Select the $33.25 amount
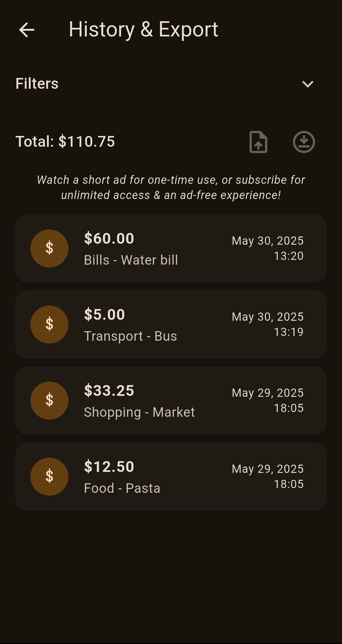The width and height of the screenshot is (342, 644). (x=109, y=390)
